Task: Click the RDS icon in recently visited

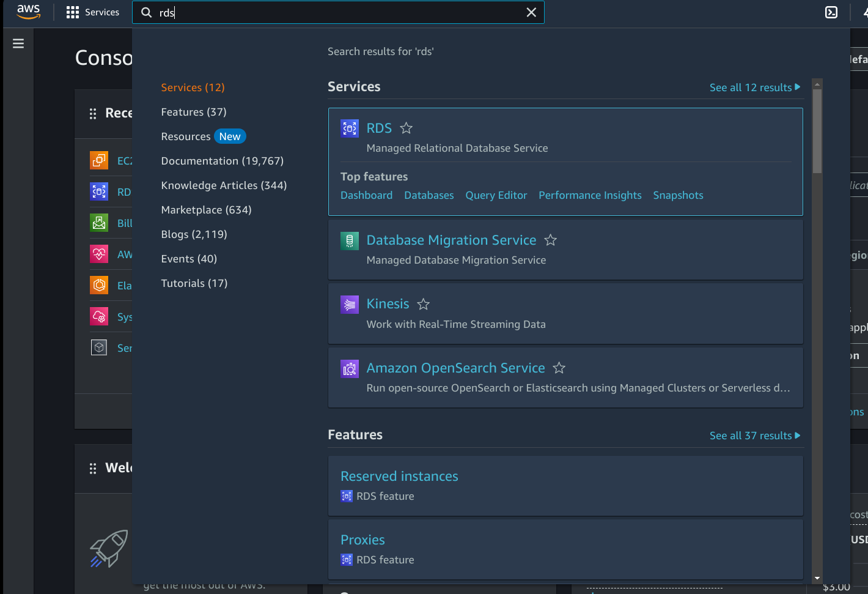Action: point(99,191)
